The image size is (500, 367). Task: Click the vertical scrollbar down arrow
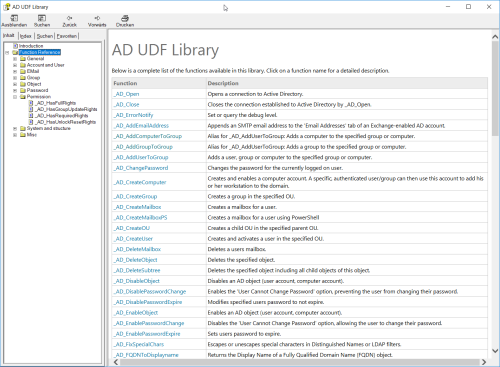click(x=495, y=351)
